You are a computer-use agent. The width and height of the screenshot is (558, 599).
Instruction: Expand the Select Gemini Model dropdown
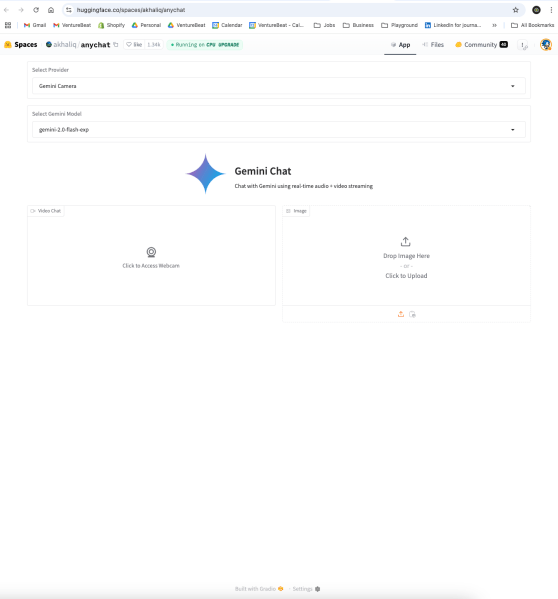pyautogui.click(x=279, y=130)
